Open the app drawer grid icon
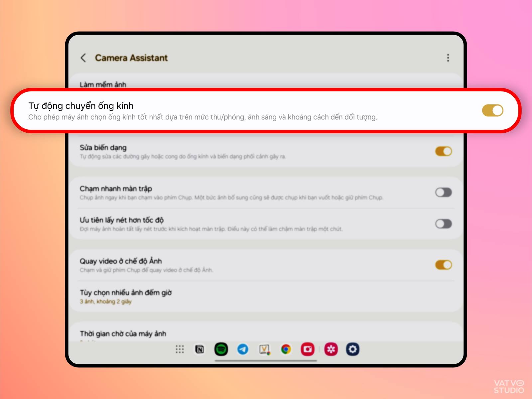532x399 pixels. coord(180,349)
